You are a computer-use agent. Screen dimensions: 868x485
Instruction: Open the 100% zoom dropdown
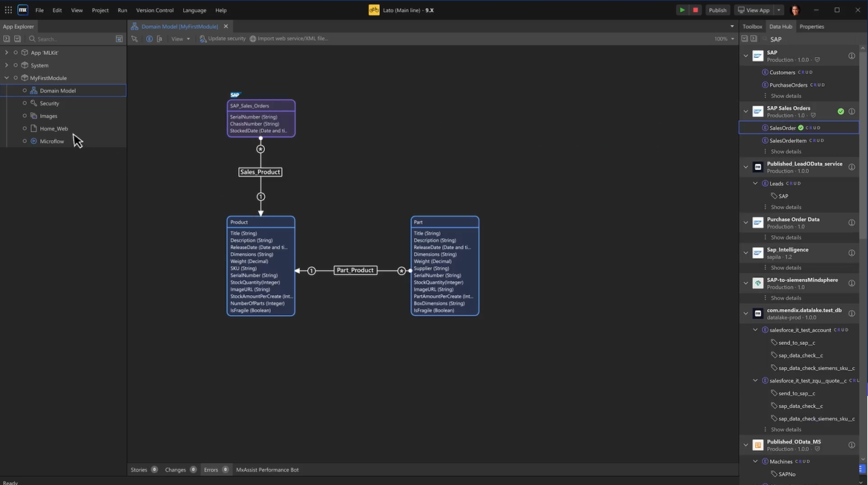click(x=724, y=39)
